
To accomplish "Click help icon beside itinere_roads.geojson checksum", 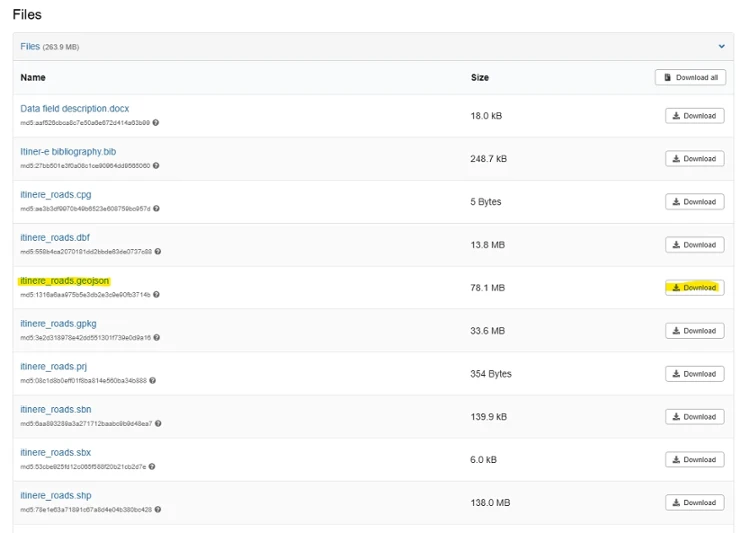I will [156, 295].
